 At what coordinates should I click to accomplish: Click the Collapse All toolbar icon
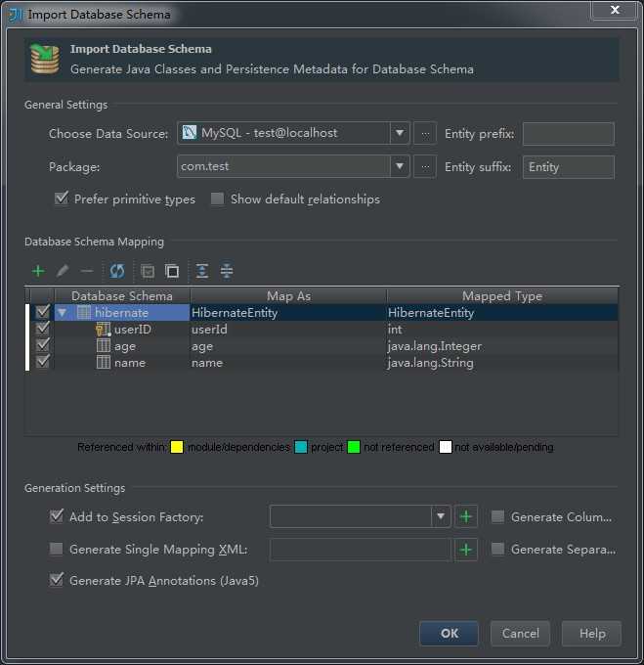point(227,271)
